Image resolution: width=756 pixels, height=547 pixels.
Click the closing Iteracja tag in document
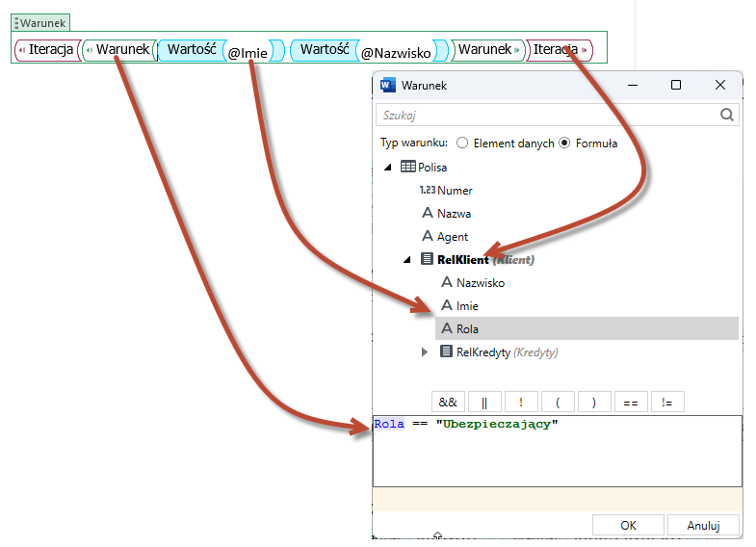pos(560,50)
